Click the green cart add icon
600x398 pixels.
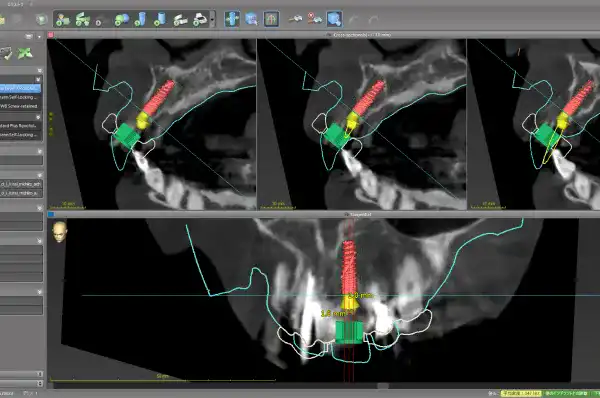pyautogui.click(x=82, y=19)
